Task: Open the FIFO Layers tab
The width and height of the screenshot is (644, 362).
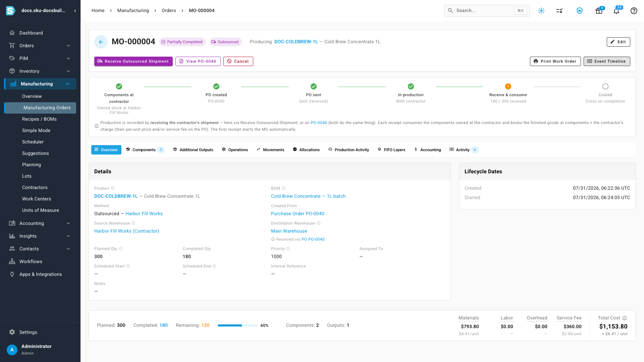Action: click(391, 150)
